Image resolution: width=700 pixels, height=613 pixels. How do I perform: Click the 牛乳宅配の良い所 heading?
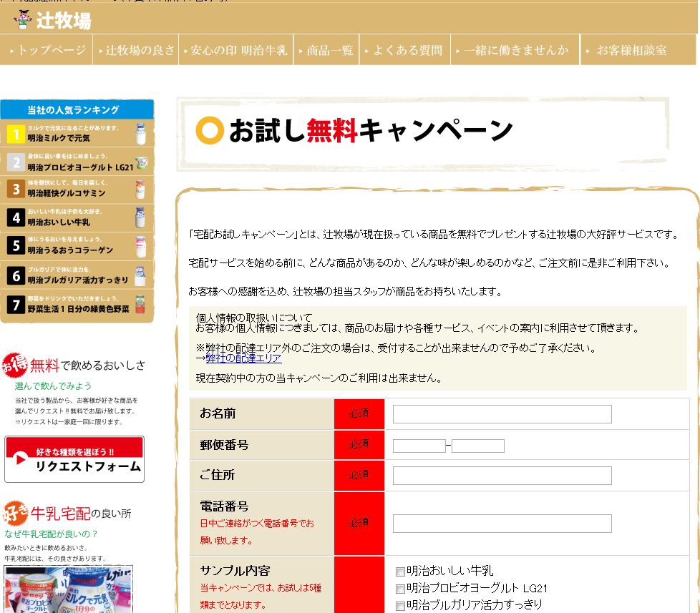81,514
